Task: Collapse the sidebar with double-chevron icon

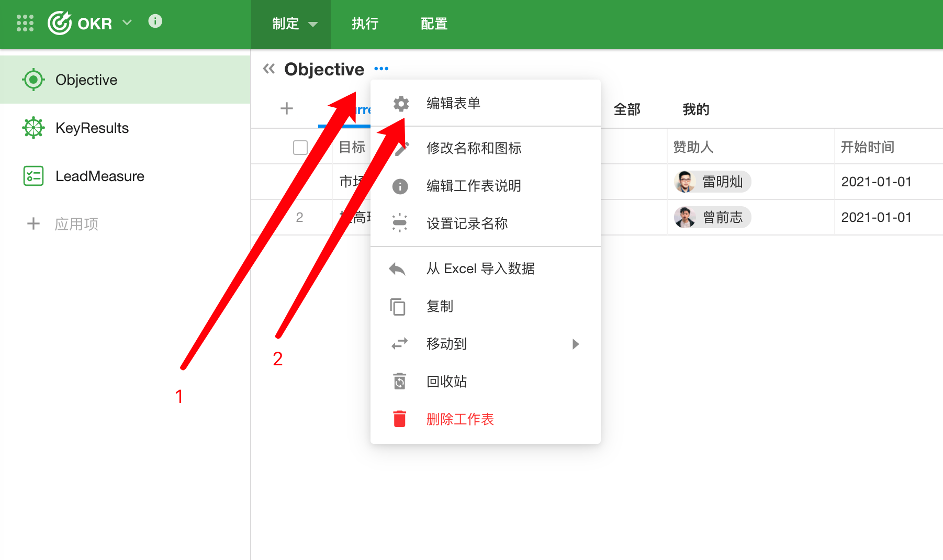Action: click(269, 69)
